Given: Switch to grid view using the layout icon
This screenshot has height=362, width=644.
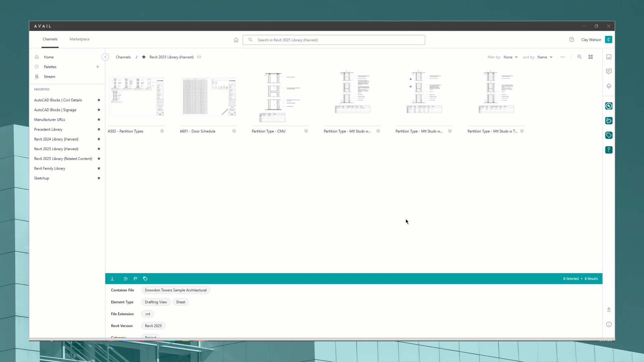Looking at the screenshot, I should [591, 57].
